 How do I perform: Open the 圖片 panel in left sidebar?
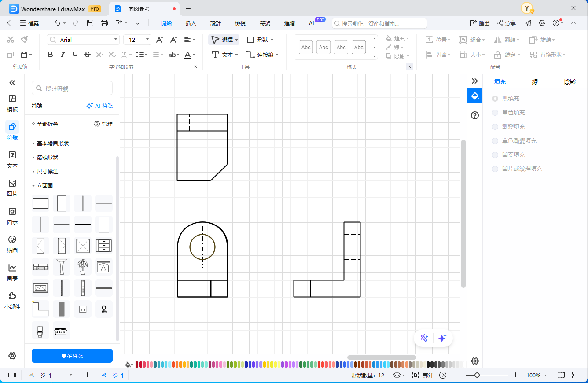click(12, 188)
